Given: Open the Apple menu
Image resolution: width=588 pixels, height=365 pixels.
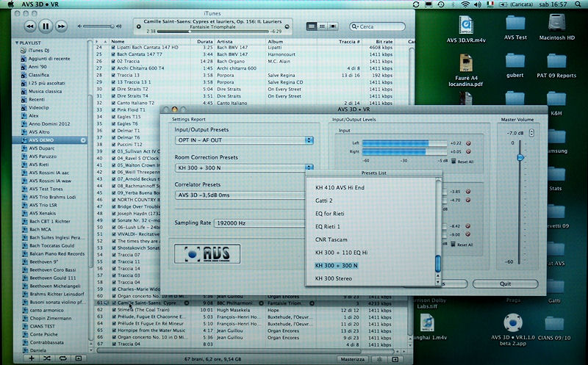Looking at the screenshot, I should click(11, 4).
